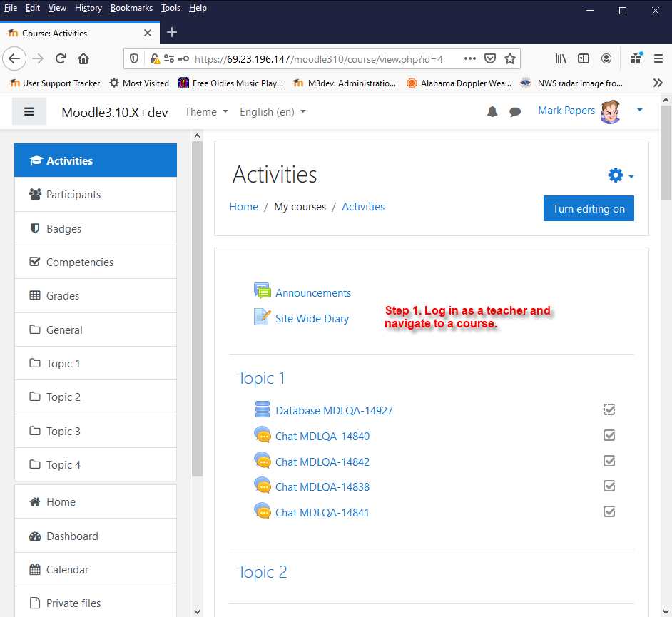Open the Firefox application menu icon
672x617 pixels.
(x=658, y=58)
